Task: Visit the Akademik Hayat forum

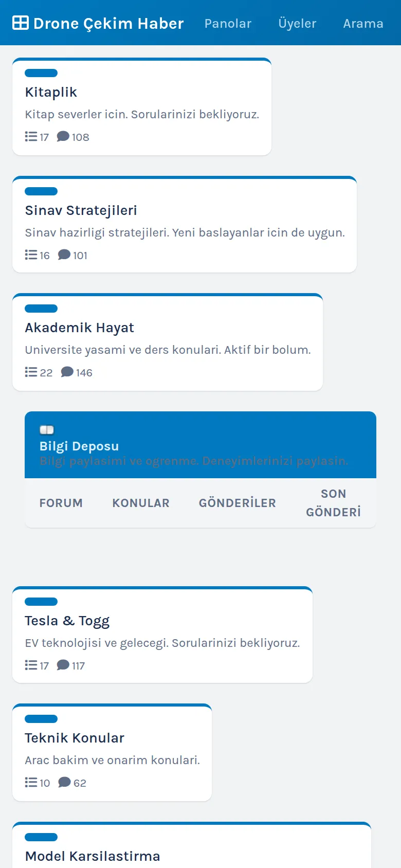Action: pyautogui.click(x=79, y=328)
